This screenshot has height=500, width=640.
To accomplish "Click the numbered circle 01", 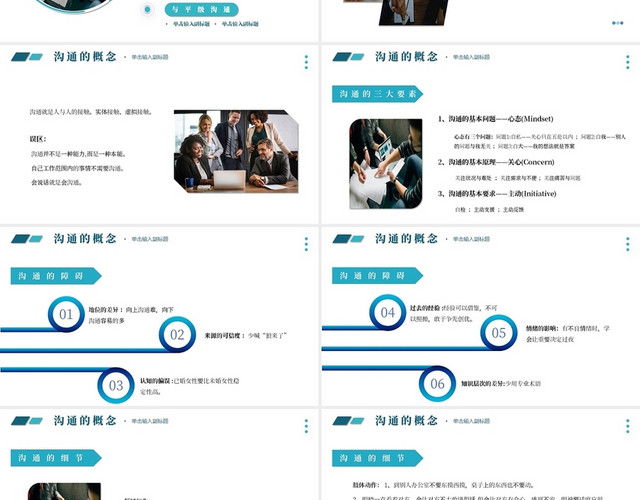I will pyautogui.click(x=66, y=314).
